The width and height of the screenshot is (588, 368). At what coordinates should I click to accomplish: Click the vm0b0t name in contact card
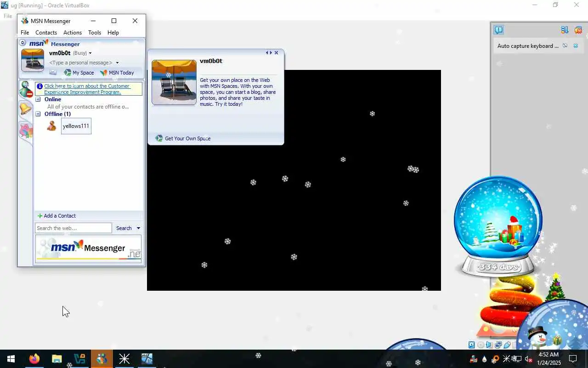(x=211, y=61)
